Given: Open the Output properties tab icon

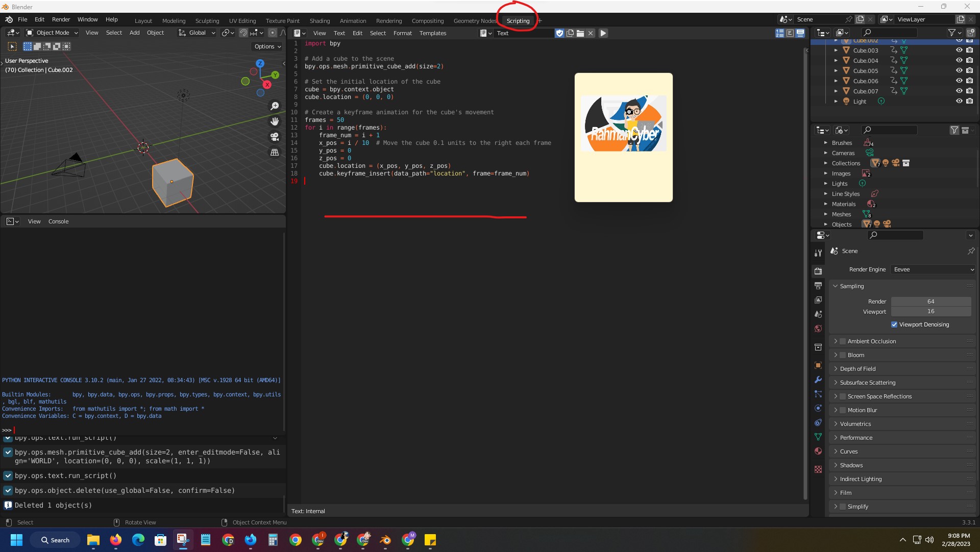Looking at the screenshot, I should point(818,286).
